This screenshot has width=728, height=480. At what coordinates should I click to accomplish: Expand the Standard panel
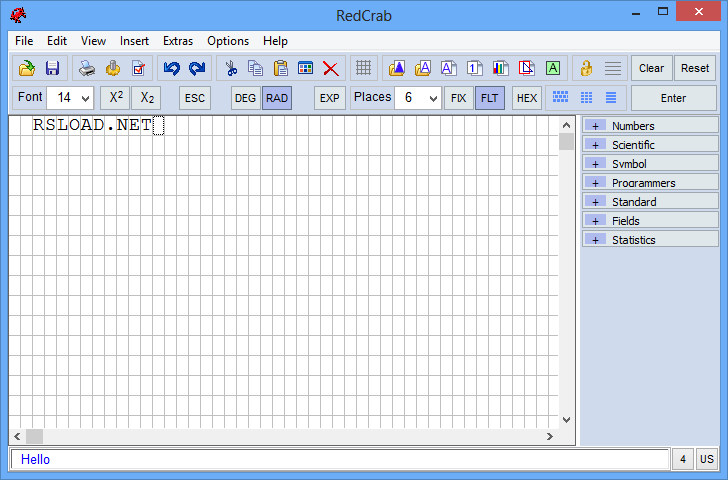[x=650, y=201]
